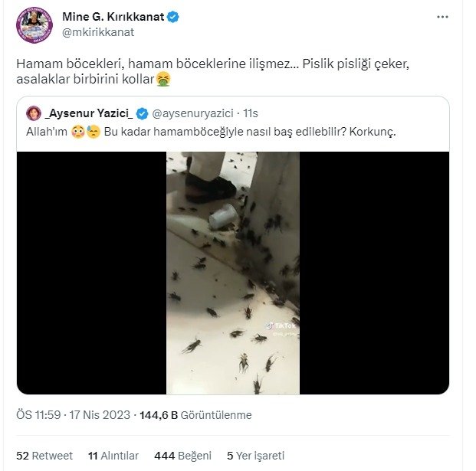Click the nauseated face emoji in tweet
Viewport: 476px width, 471px height.
(162, 78)
